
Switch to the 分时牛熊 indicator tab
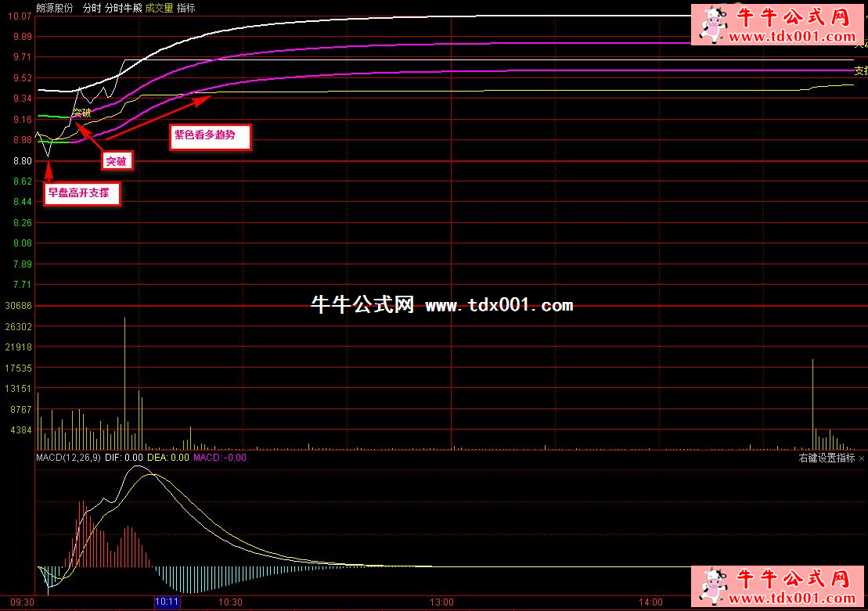tap(123, 8)
